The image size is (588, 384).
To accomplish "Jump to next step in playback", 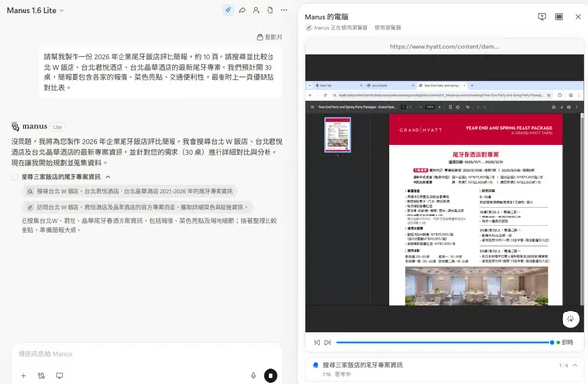I will (327, 342).
